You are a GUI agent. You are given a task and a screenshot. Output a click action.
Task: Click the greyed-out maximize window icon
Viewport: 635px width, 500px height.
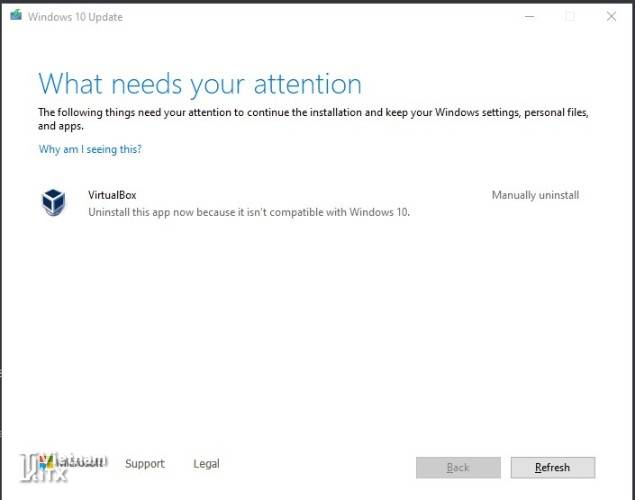570,17
